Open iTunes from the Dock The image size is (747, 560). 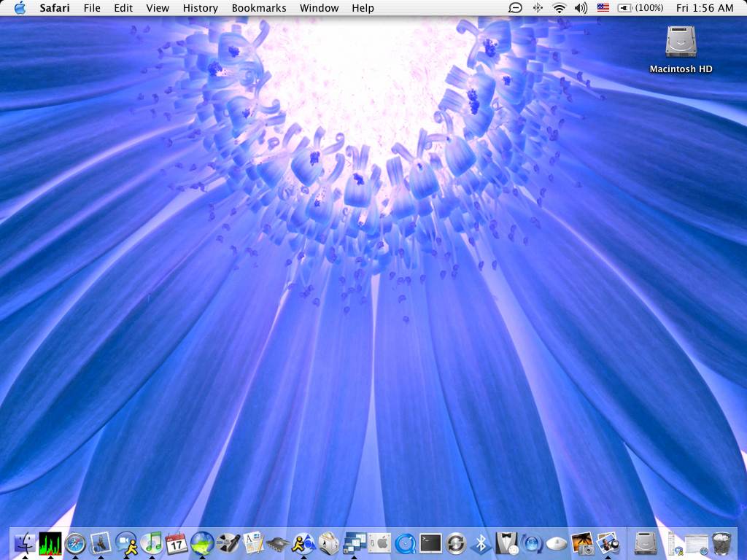152,542
